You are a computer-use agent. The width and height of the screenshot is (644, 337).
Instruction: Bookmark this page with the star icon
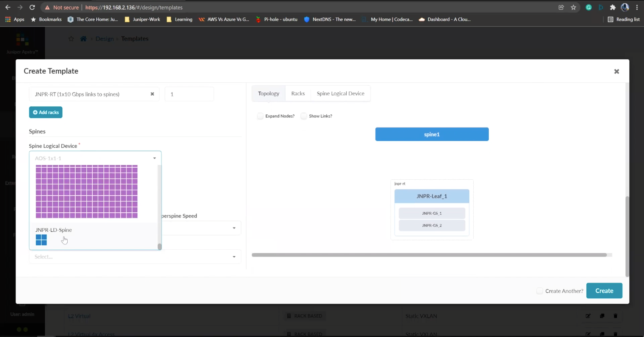[x=574, y=7]
